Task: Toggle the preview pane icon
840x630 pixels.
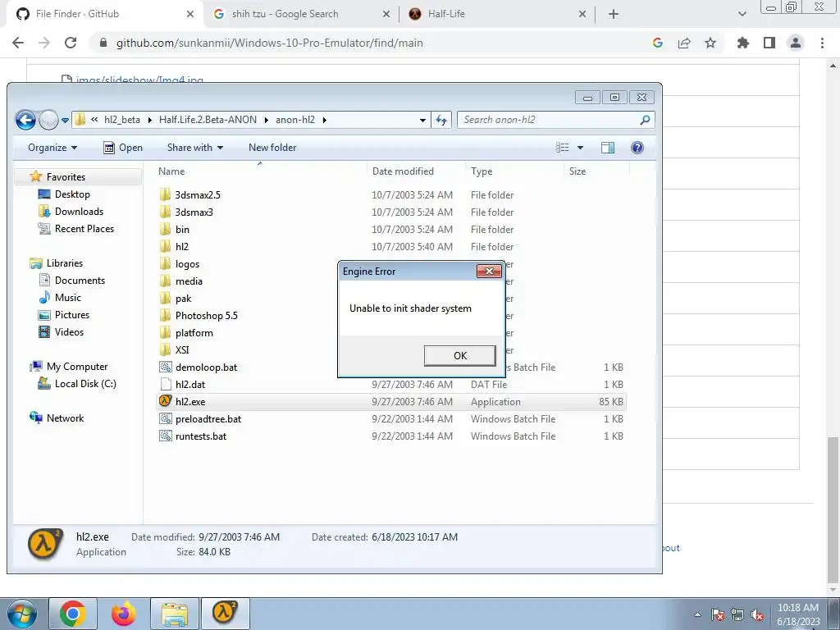Action: [608, 148]
